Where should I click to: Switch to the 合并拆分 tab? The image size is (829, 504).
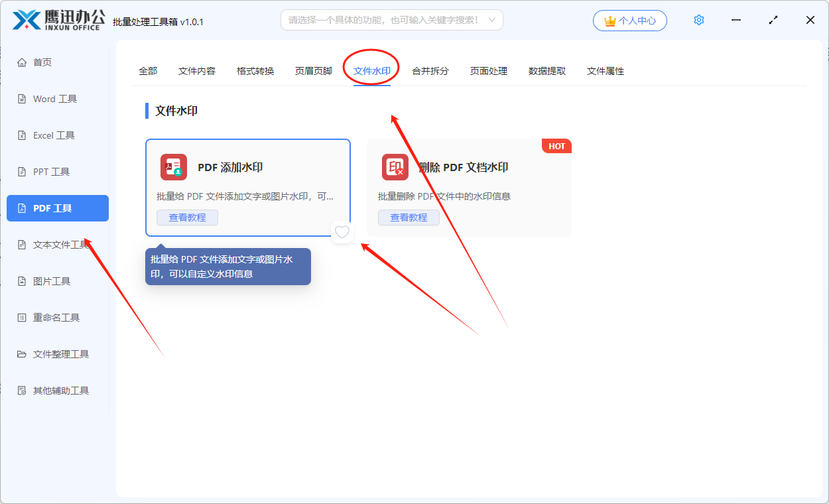pos(429,70)
